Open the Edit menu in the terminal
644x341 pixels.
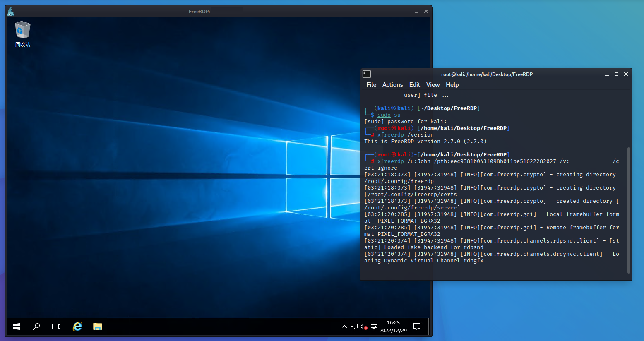[x=415, y=85]
